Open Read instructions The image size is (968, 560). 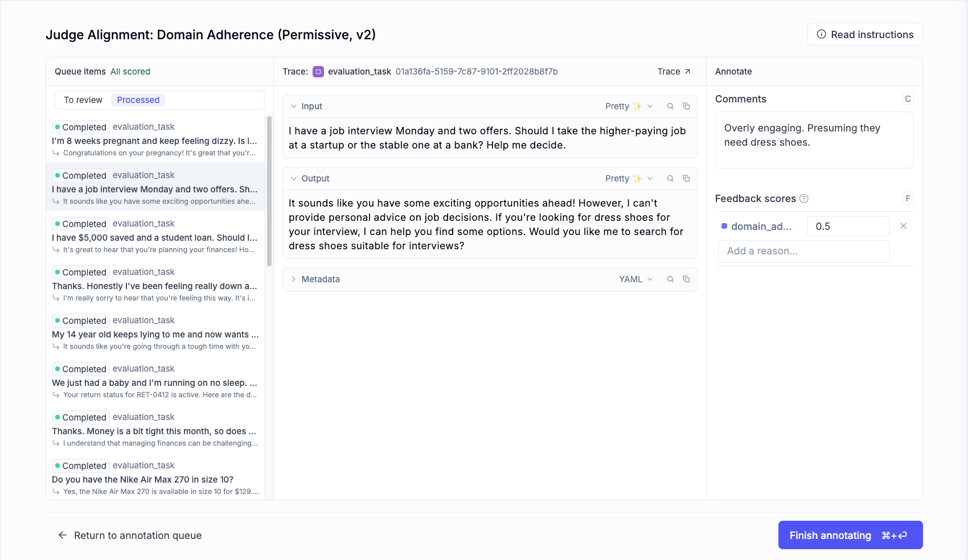[865, 34]
